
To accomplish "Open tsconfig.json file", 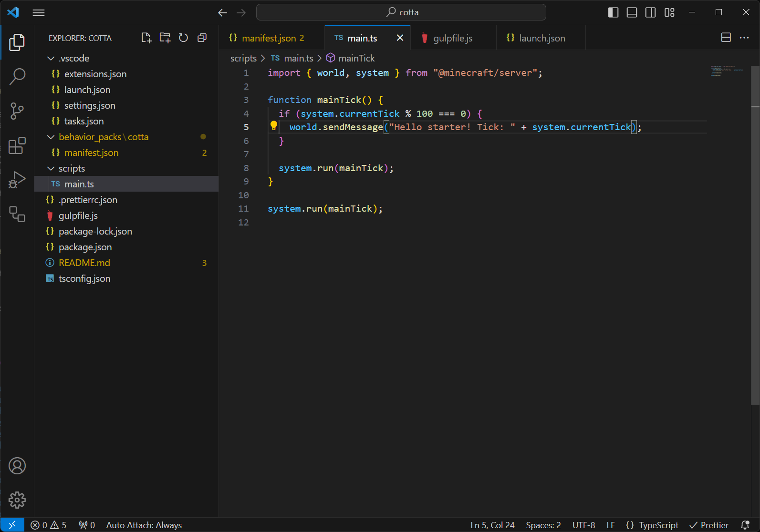I will coord(126,278).
